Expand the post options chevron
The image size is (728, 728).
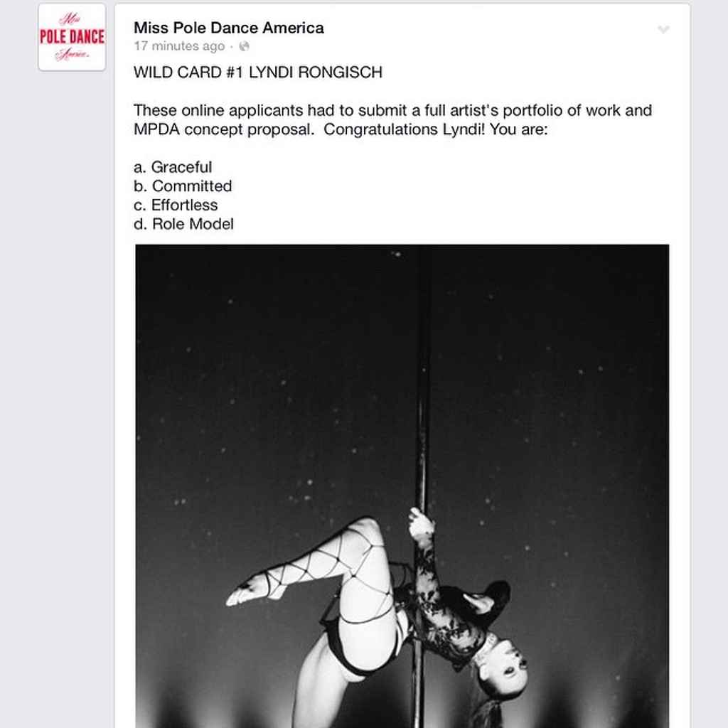click(663, 29)
